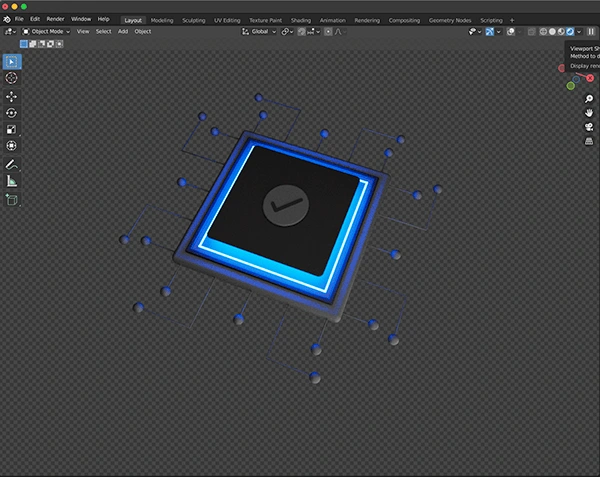Image resolution: width=600 pixels, height=477 pixels.
Task: Click the Pan view hand icon
Action: (x=589, y=113)
